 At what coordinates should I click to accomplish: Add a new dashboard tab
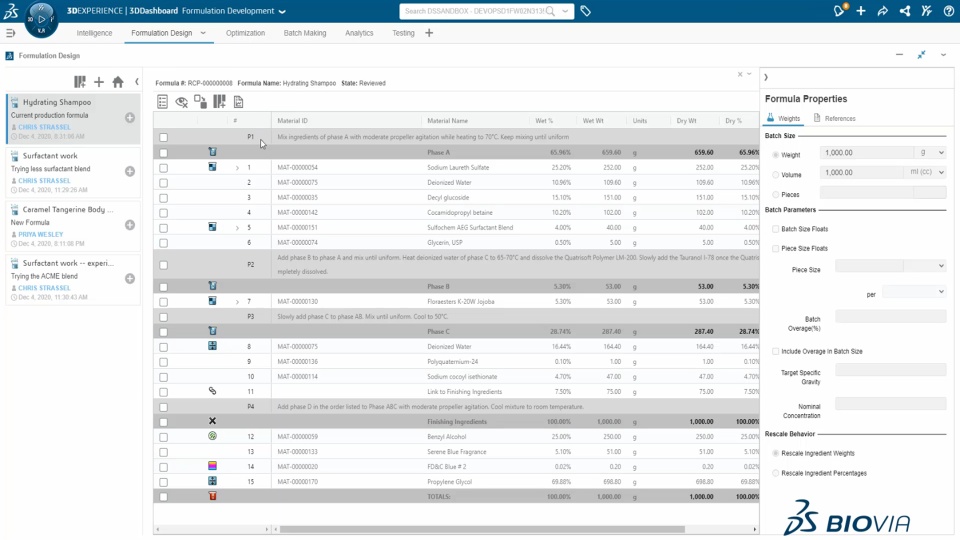pos(429,33)
